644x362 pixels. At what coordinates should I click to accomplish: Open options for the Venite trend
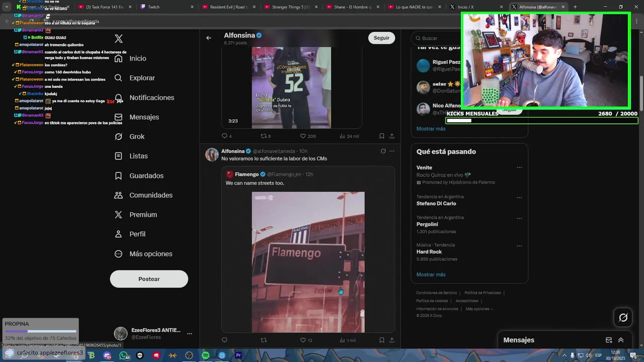(x=519, y=167)
